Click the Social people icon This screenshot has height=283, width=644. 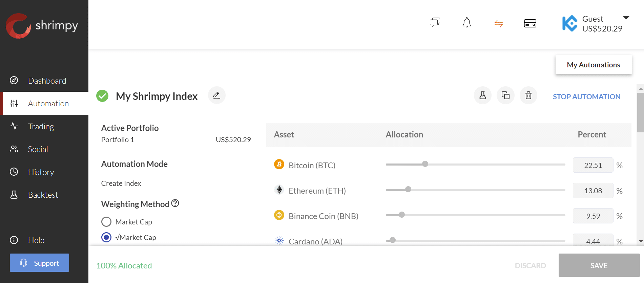click(14, 149)
